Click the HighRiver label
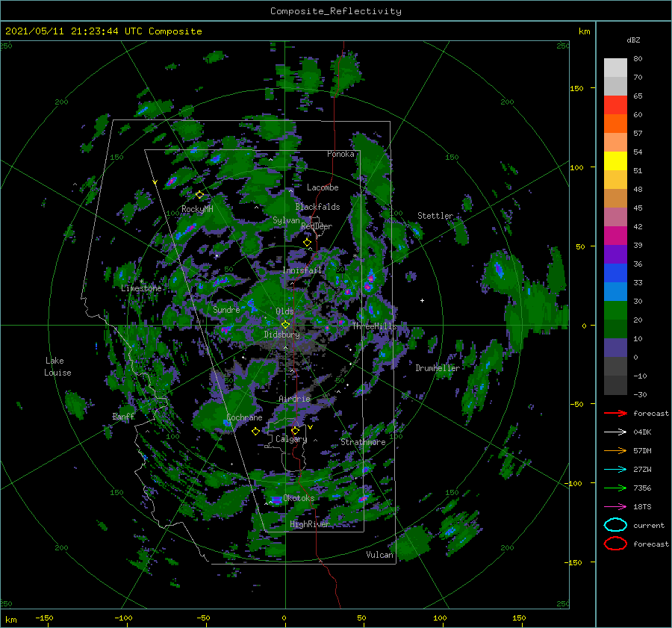Image resolution: width=672 pixels, height=628 pixels. point(309,524)
